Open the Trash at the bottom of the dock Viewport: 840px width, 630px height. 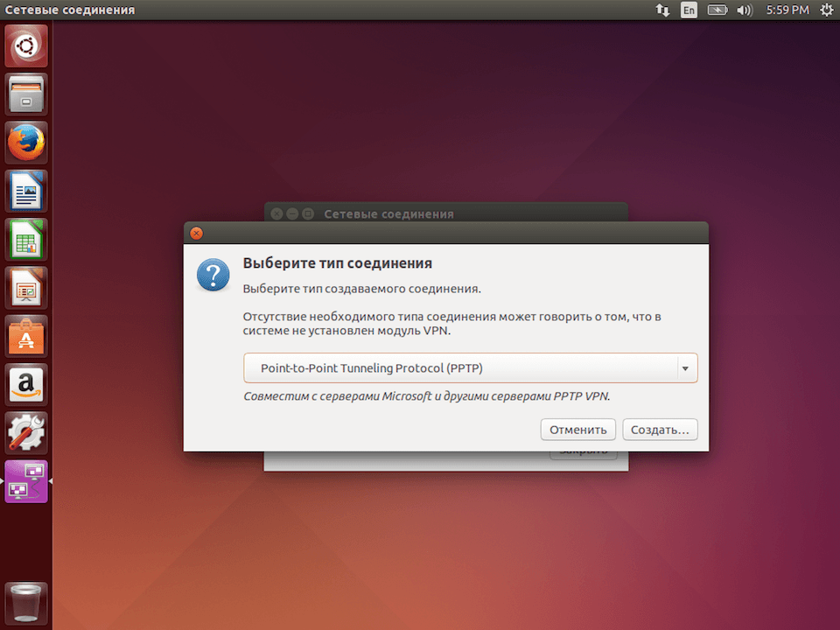point(25,602)
